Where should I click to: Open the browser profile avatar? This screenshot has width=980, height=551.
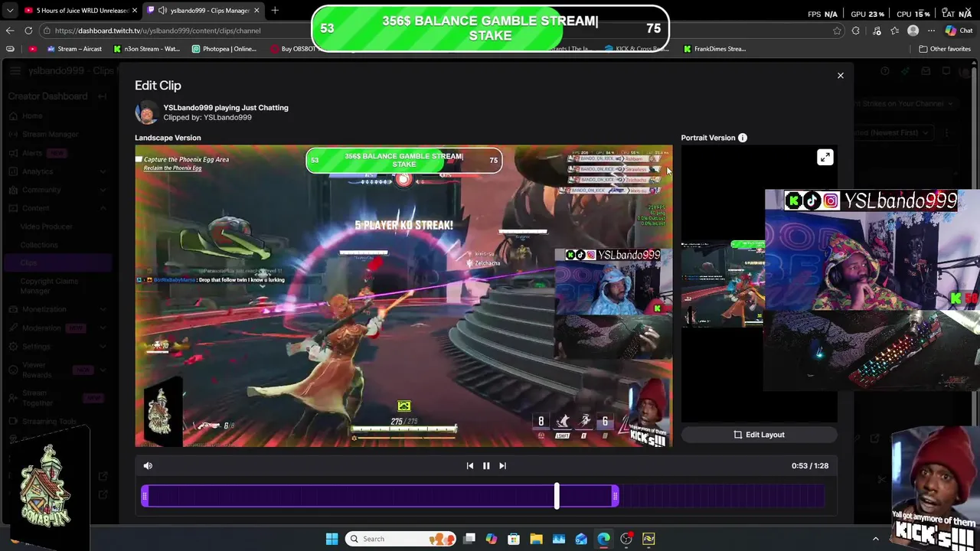[913, 31]
